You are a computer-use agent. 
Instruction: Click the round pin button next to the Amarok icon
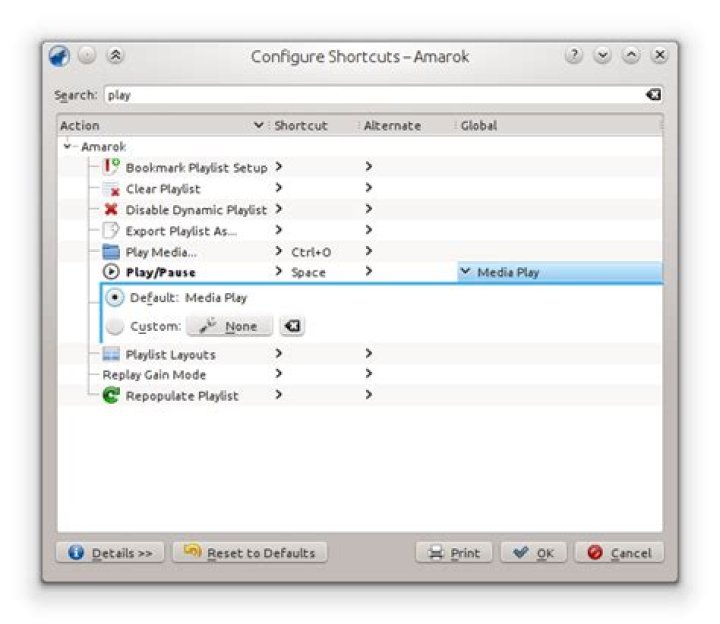coord(86,55)
